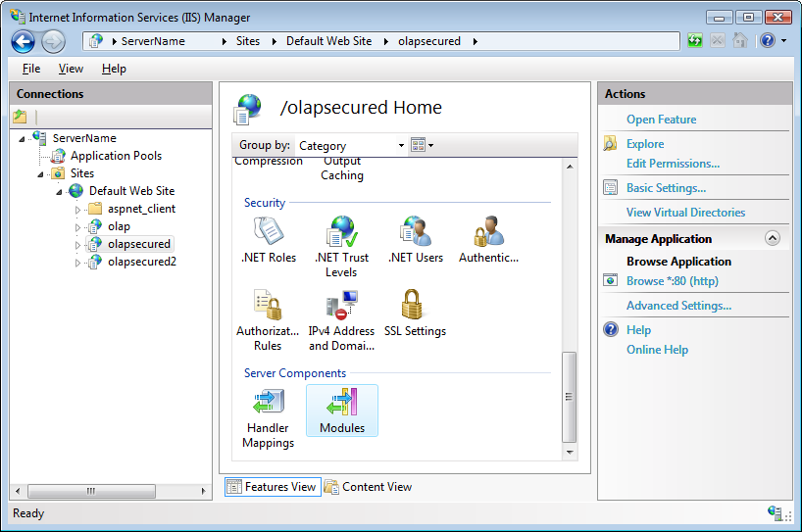Screen dimensions: 802x532
Task: Click the feature list scroll down arrow
Action: [569, 453]
